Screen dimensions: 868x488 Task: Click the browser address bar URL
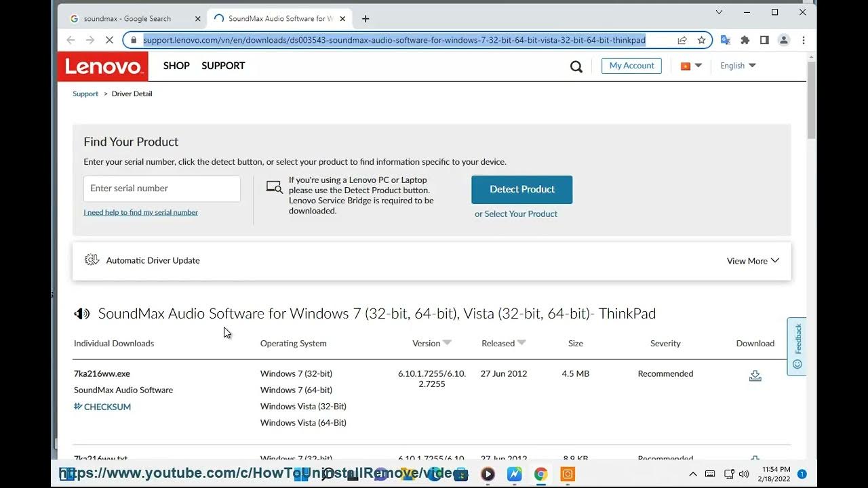(x=394, y=40)
